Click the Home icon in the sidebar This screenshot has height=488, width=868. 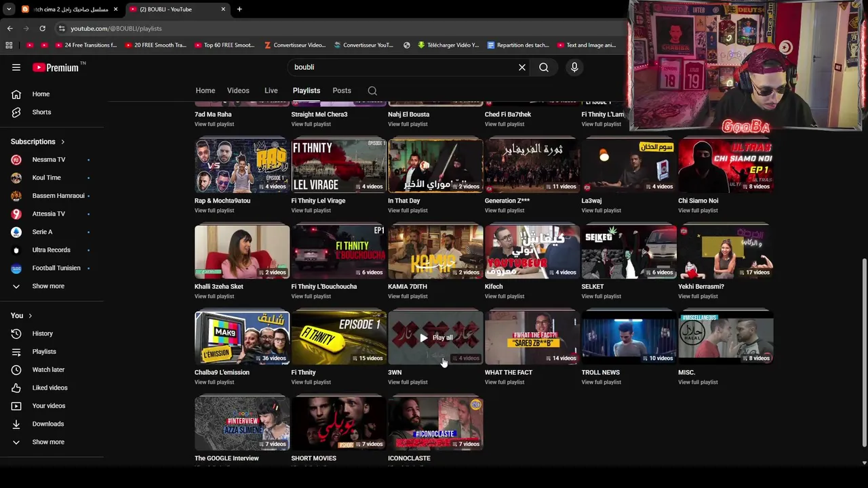coord(16,94)
